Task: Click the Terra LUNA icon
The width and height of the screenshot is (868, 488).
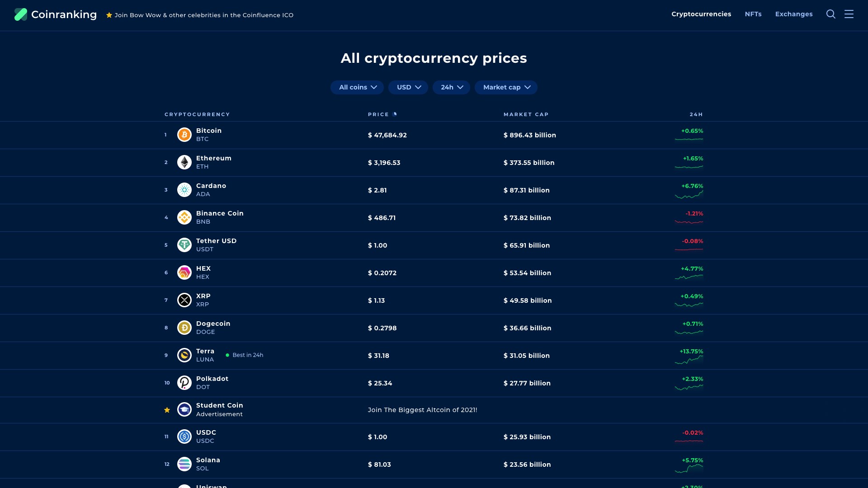Action: (x=184, y=355)
